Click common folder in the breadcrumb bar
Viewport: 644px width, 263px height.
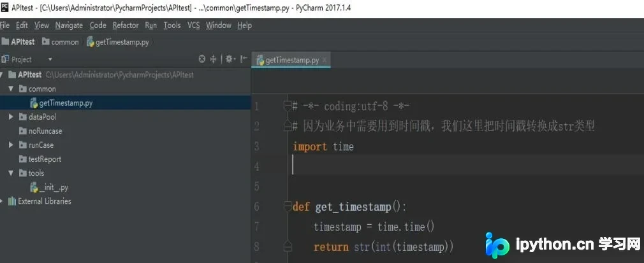pyautogui.click(x=60, y=42)
